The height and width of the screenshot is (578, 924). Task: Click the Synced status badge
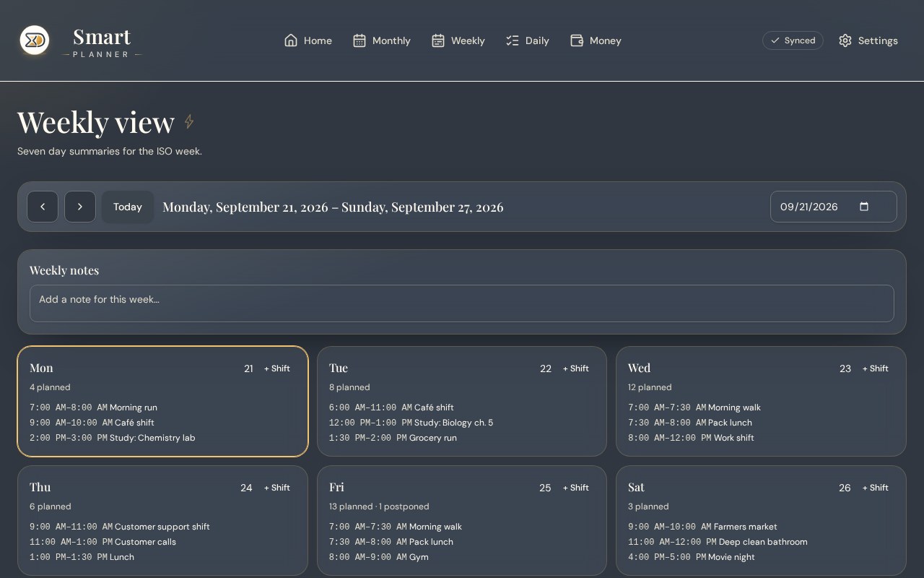coord(793,40)
